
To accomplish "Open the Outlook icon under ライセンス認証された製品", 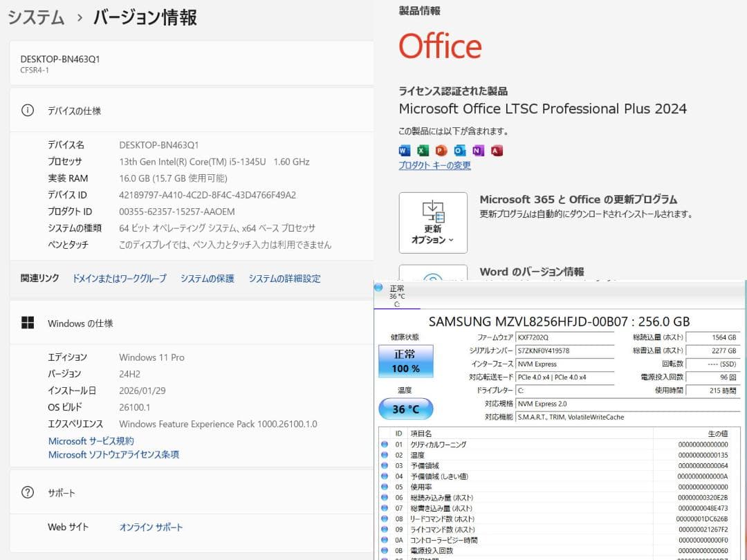I will click(x=459, y=150).
